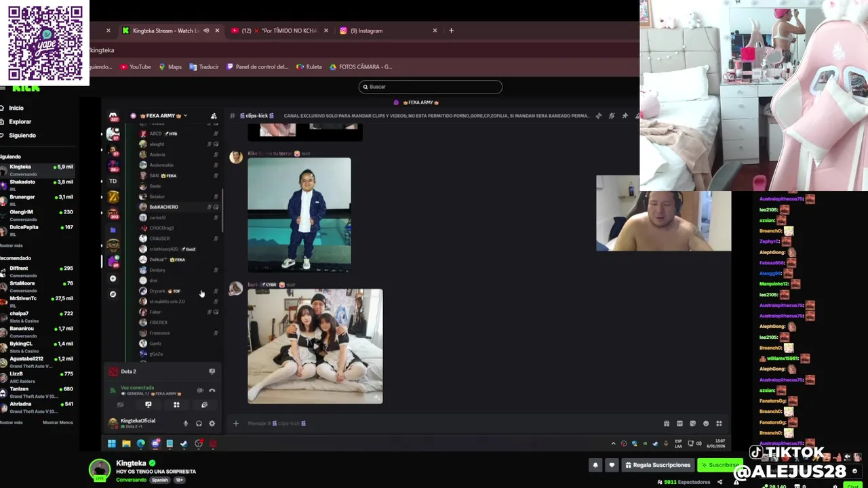Open Dota 2 activity screen share icon

tap(212, 371)
